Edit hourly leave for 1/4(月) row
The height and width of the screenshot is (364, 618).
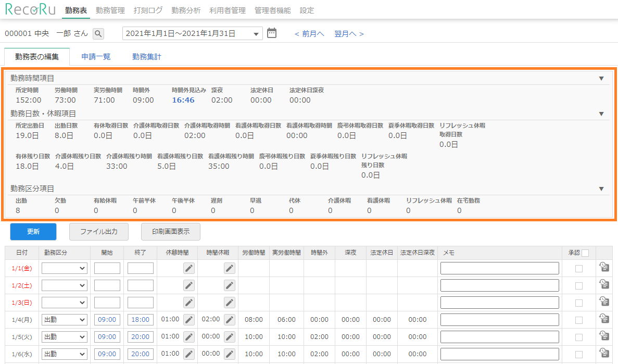click(x=230, y=320)
